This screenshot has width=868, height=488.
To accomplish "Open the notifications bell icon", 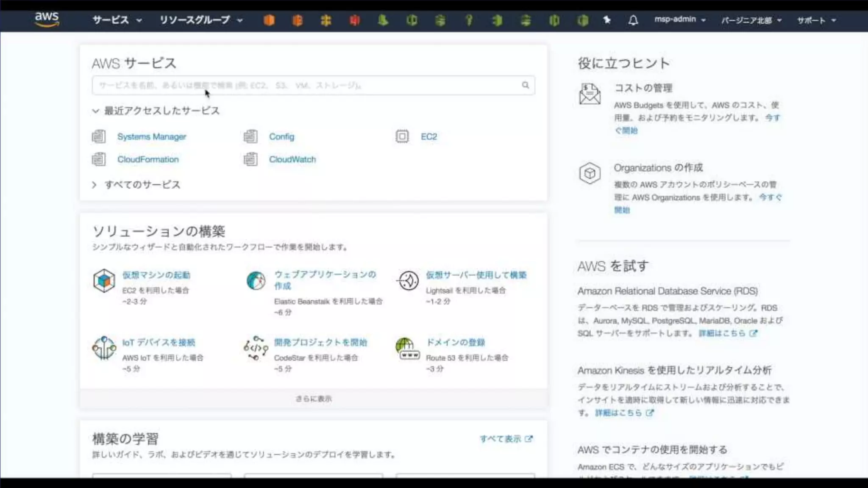I will 633,20.
